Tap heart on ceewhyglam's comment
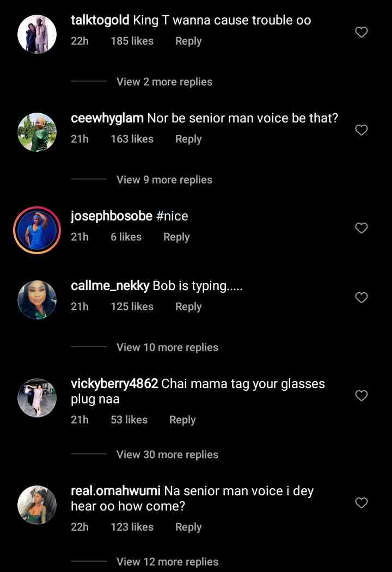 click(x=362, y=131)
